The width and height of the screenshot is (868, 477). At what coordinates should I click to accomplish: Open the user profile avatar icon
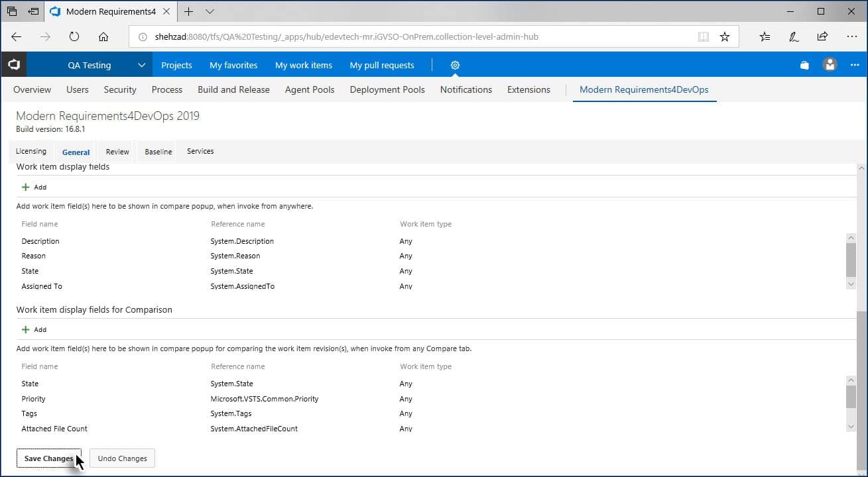point(830,65)
